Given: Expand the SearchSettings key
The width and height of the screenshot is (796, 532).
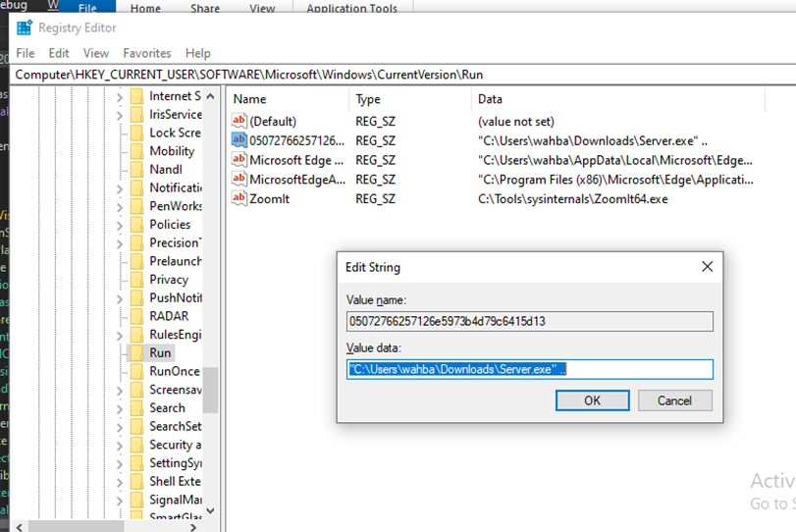Looking at the screenshot, I should coord(120,427).
